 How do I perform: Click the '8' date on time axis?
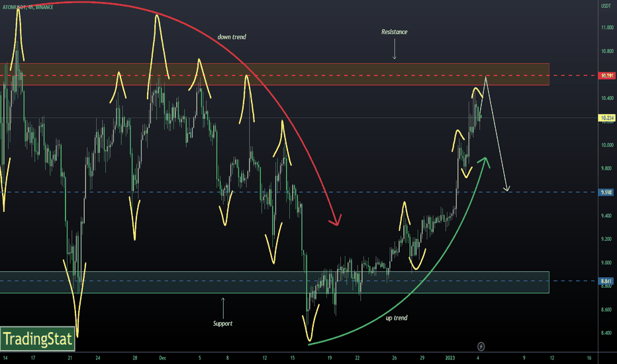point(228,358)
